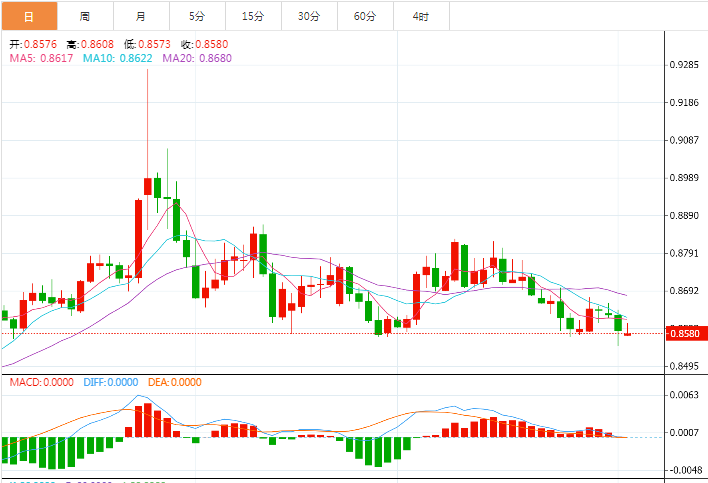Choose the 60分 timeframe tab
The image size is (708, 483).
(365, 16)
